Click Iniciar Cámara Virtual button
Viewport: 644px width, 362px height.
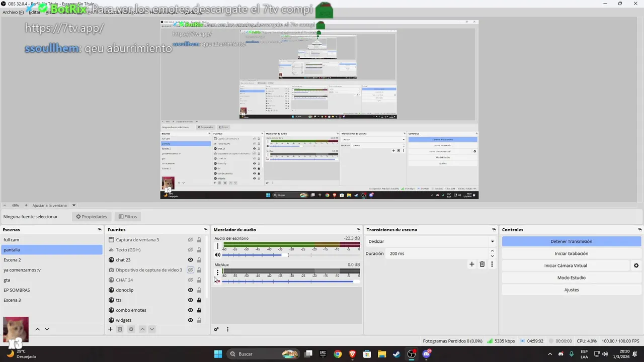click(x=566, y=265)
